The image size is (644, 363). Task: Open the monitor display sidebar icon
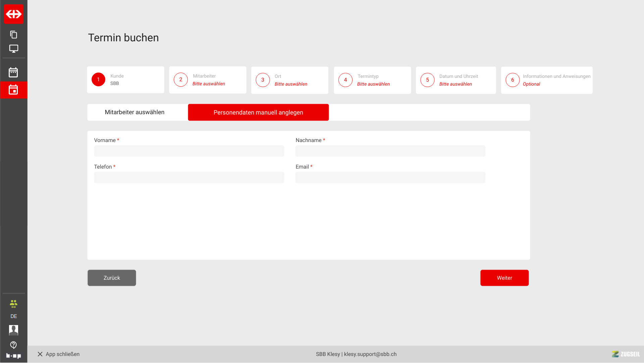[13, 49]
